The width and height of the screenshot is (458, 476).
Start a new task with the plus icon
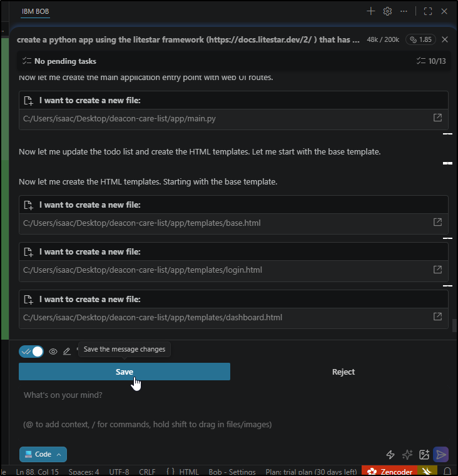pyautogui.click(x=370, y=11)
